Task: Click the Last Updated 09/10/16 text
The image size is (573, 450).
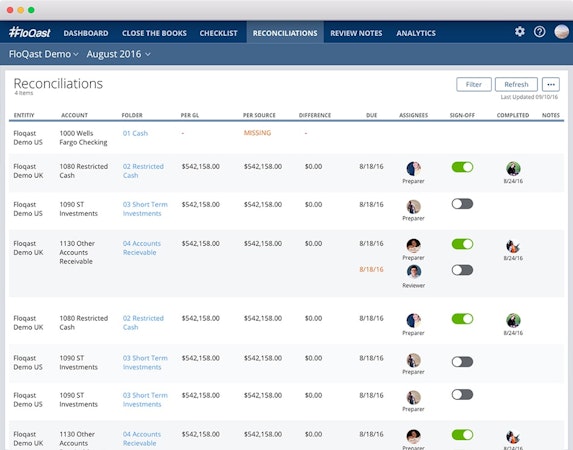Action: (529, 97)
